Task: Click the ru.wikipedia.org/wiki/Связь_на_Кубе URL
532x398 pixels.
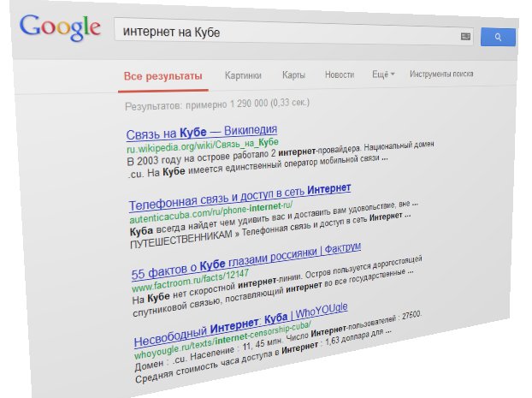Action: 203,146
